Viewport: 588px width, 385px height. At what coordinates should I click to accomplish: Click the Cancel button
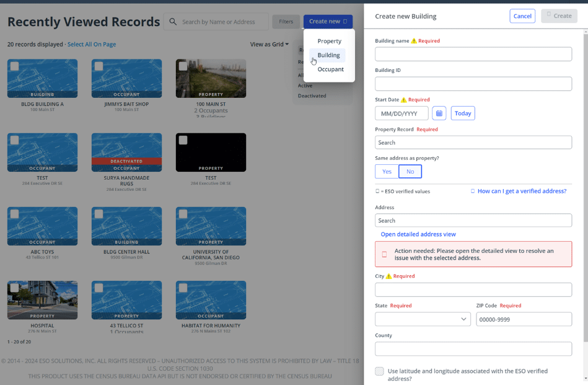tap(522, 16)
